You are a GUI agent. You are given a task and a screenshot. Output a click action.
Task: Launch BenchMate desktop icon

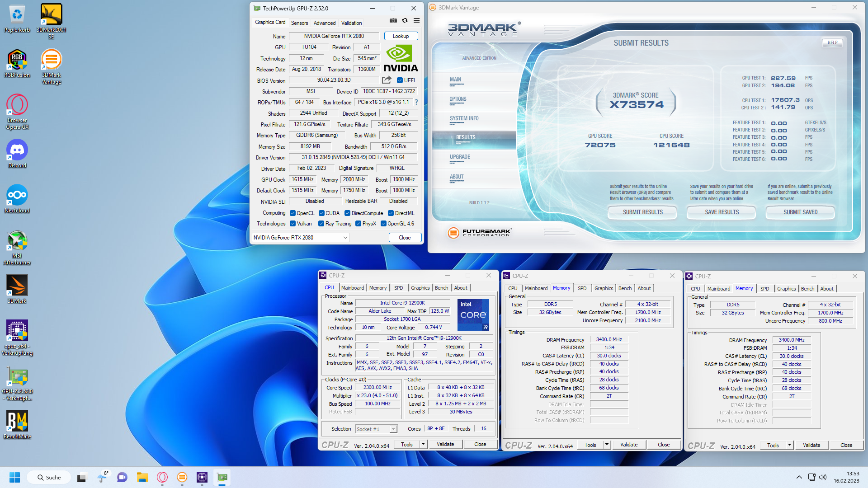(x=17, y=425)
